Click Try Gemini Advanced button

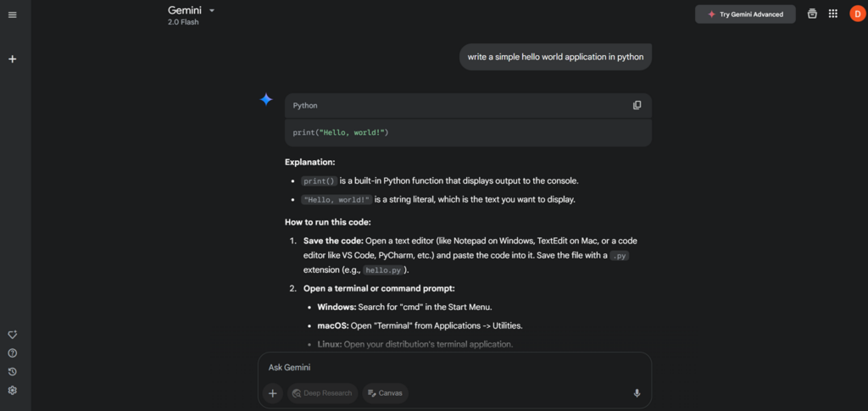[745, 14]
